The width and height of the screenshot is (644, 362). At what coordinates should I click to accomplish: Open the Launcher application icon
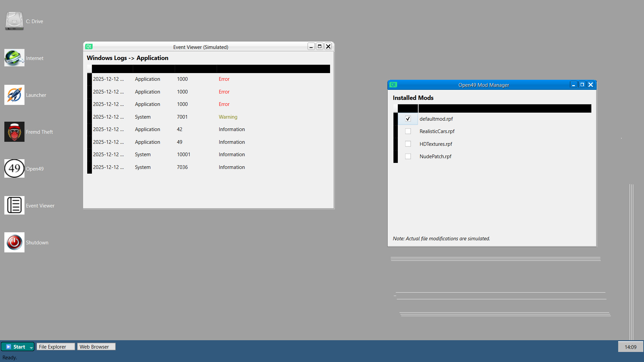coord(14,95)
